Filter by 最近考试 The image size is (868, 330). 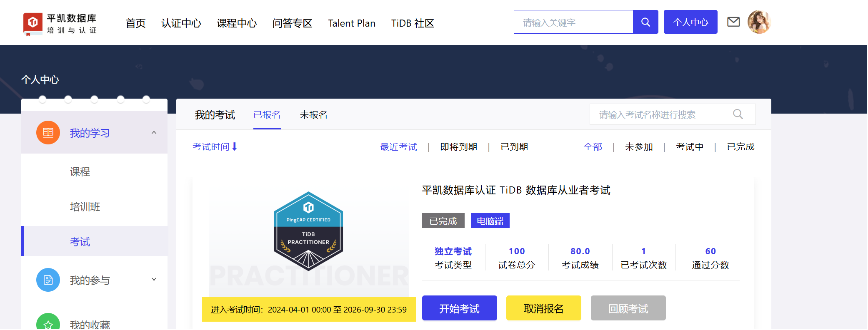(398, 147)
